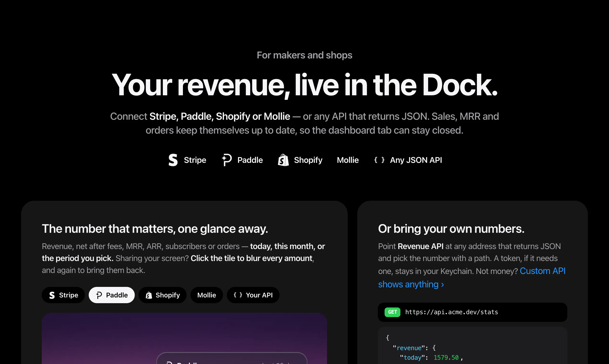Viewport: 609px width, 364px height.
Task: Click the https://api.acme.dev/stats URL text
Action: (451, 312)
